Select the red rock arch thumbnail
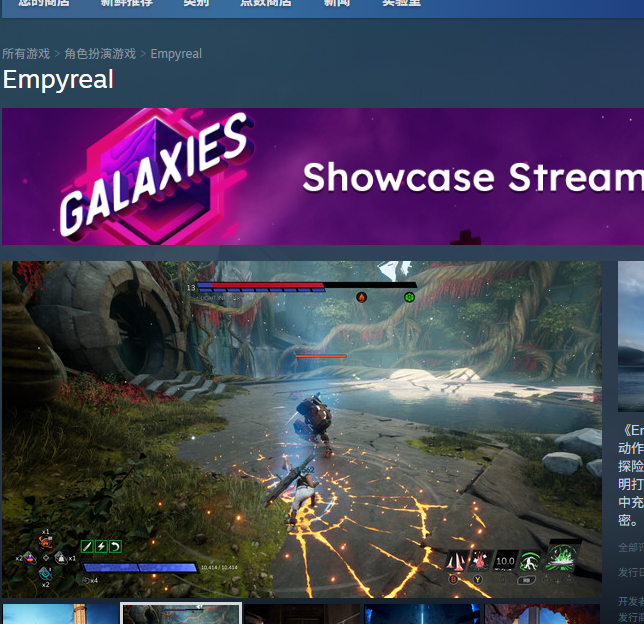Viewport: 644px width, 624px height. pos(542,614)
